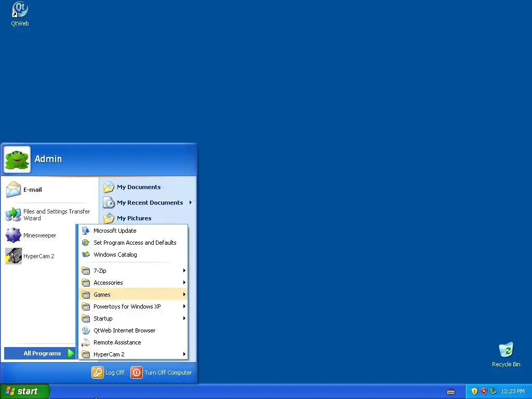Image resolution: width=532 pixels, height=399 pixels.
Task: Open My Pictures link
Action: tap(134, 218)
